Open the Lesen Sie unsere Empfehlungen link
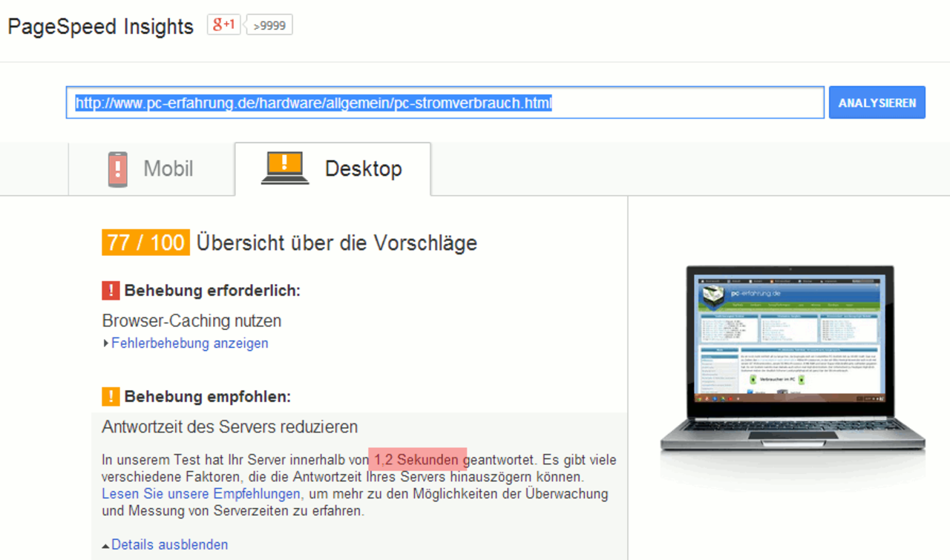This screenshot has height=560, width=950. click(201, 493)
